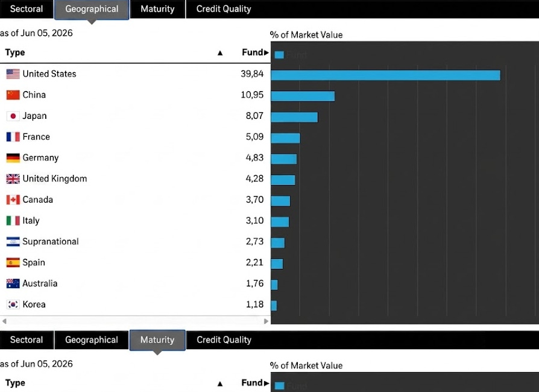The width and height of the screenshot is (539, 392).
Task: Click the left arrow of the horizontal scrollbar
Action: tap(4, 321)
